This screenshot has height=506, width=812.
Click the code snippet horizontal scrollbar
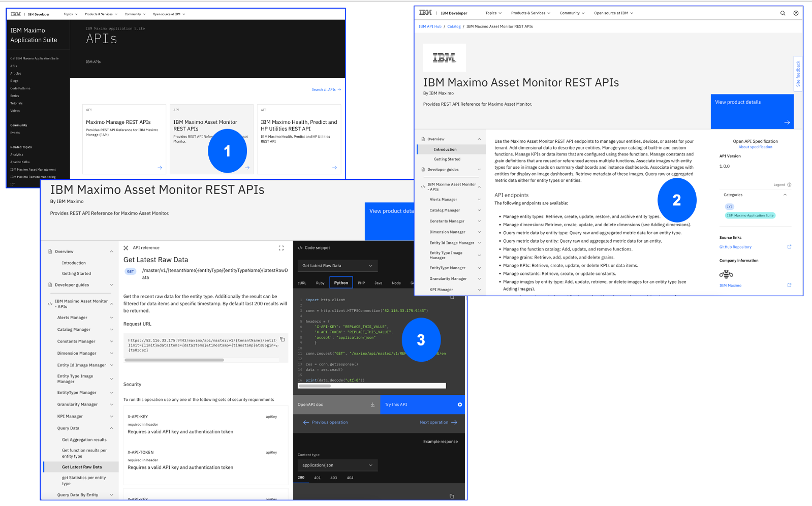[x=315, y=386]
